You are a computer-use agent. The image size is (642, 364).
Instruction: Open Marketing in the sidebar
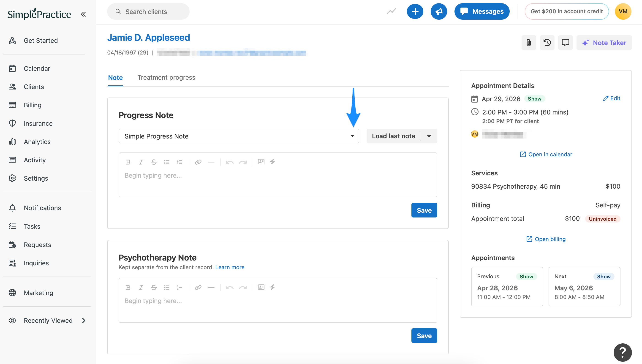pos(38,293)
